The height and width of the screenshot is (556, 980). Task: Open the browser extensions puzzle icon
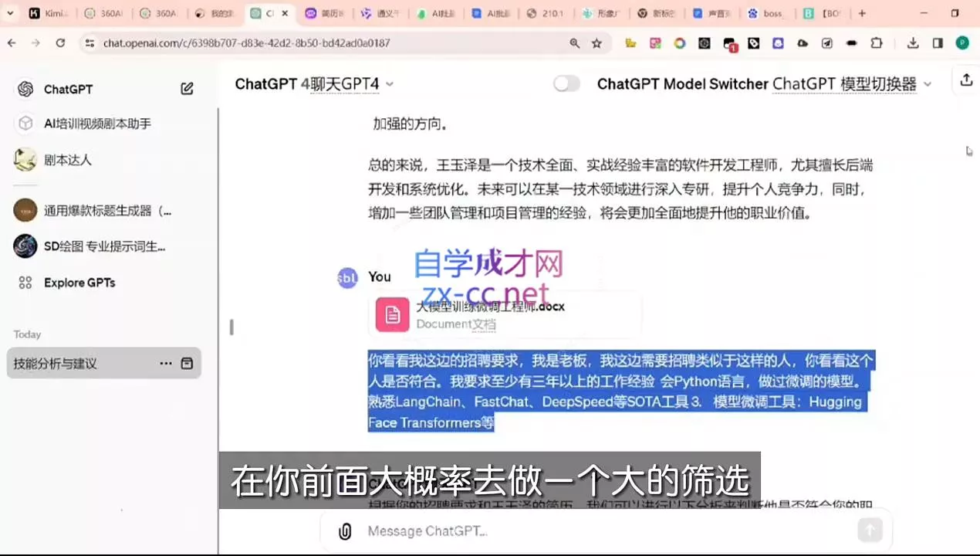point(877,43)
